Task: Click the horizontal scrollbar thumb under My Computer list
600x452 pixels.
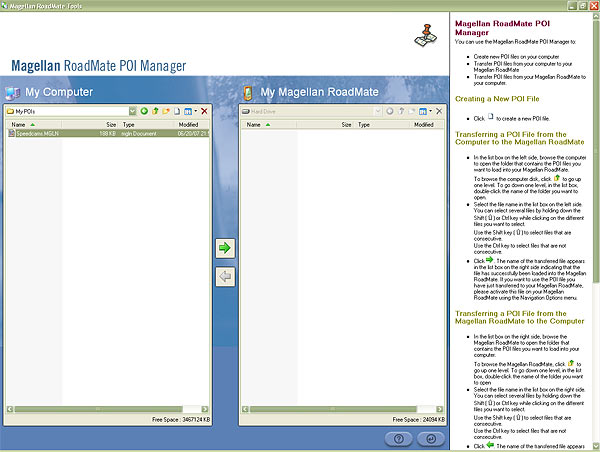Action: [98, 409]
